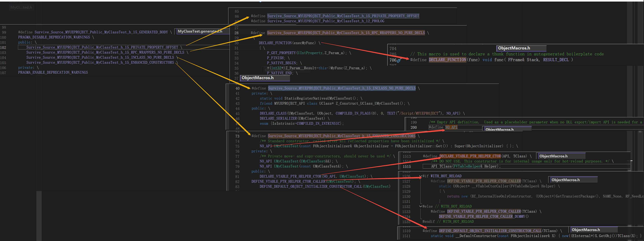Click RESULT_DECL on line 706
The height and width of the screenshot is (241, 644).
tap(556, 60)
